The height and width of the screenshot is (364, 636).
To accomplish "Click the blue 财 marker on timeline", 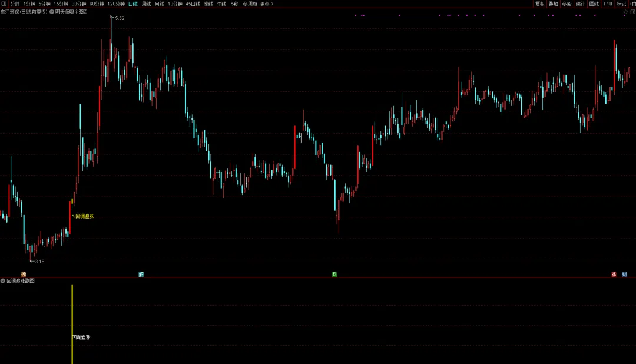I will pyautogui.click(x=625, y=274).
